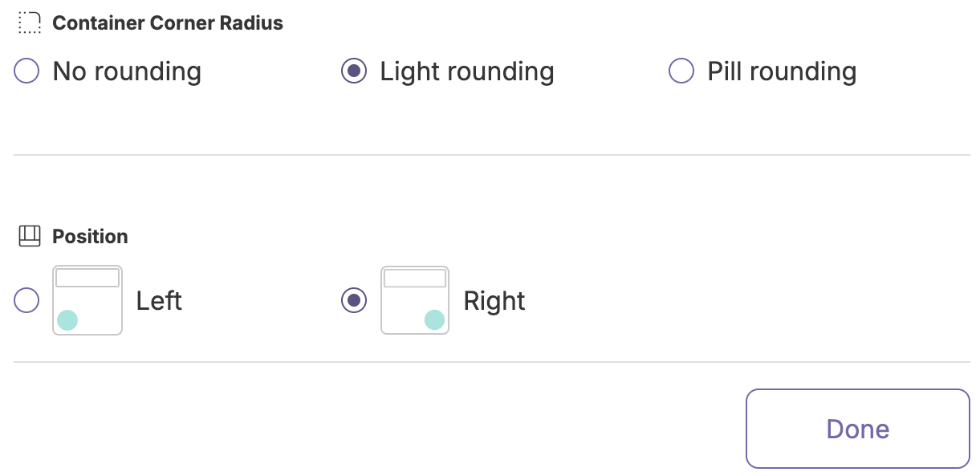
Task: Select the Pill rounding option
Action: pyautogui.click(x=681, y=71)
